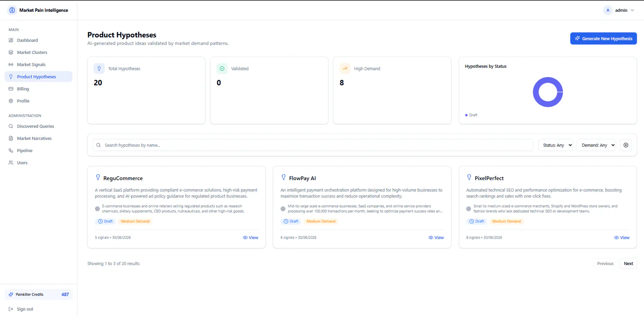Go to Market Signals page
The height and width of the screenshot is (317, 644).
[38, 64]
